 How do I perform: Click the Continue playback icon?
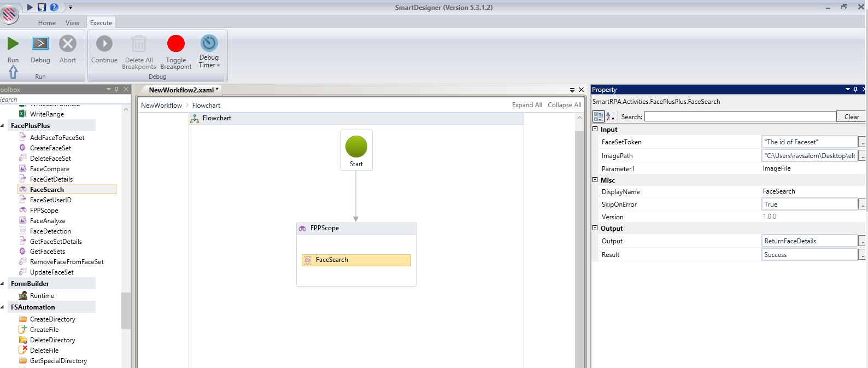point(104,44)
